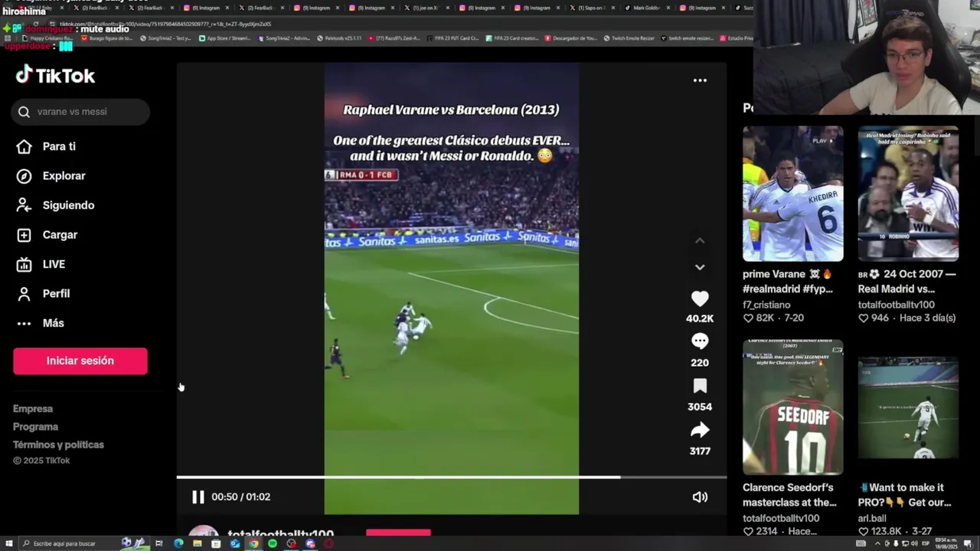Open the 'FIFA 23 FUT Card Cr...' bookmark
The image size is (980, 551).
point(452,38)
